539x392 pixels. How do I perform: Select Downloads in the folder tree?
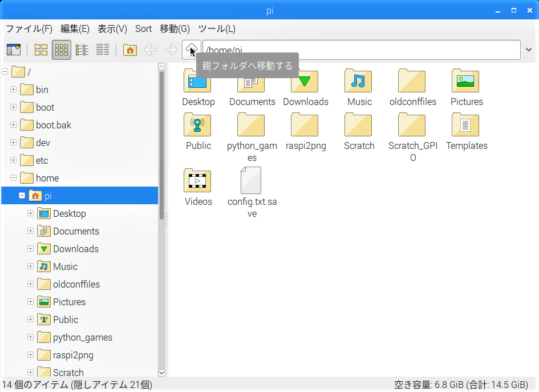[x=76, y=249]
